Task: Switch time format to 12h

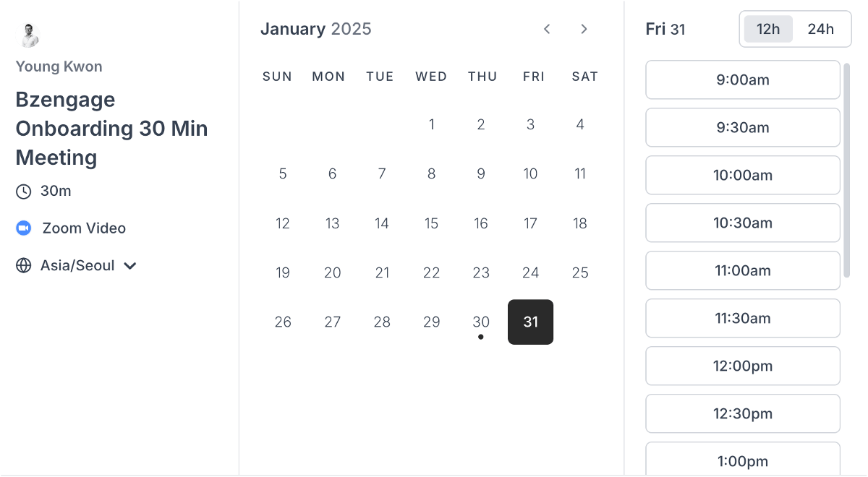Action: pyautogui.click(x=768, y=29)
